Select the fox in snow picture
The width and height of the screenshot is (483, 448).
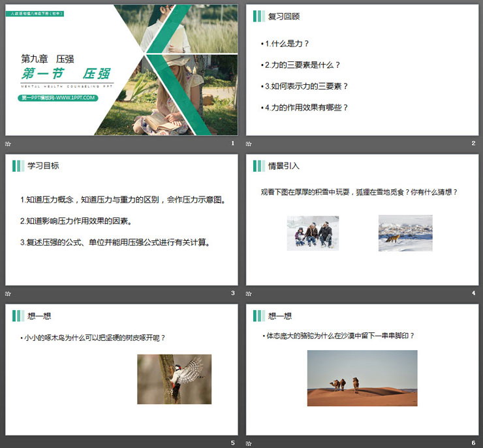tap(405, 233)
